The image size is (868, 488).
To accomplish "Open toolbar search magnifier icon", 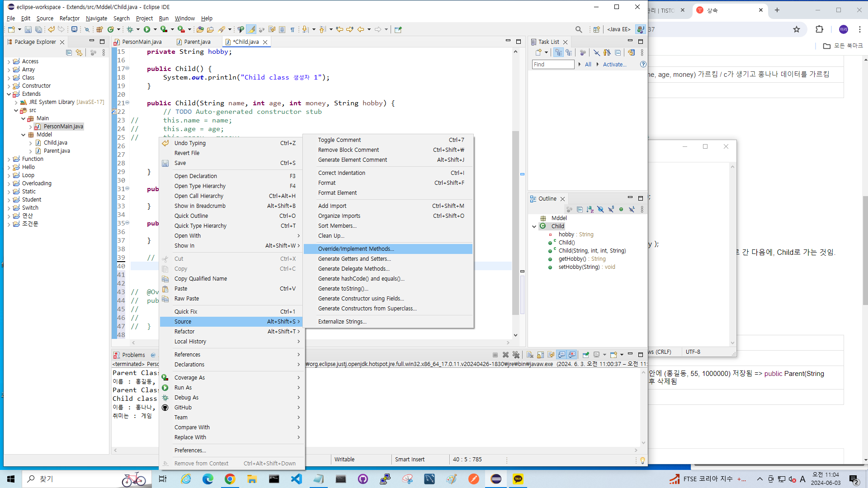I will click(x=579, y=29).
